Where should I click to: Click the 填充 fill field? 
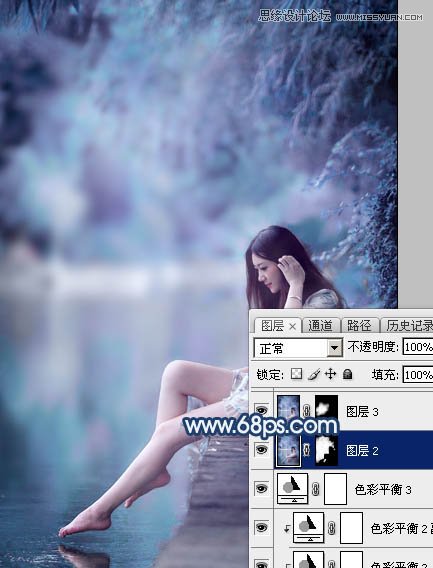(418, 375)
